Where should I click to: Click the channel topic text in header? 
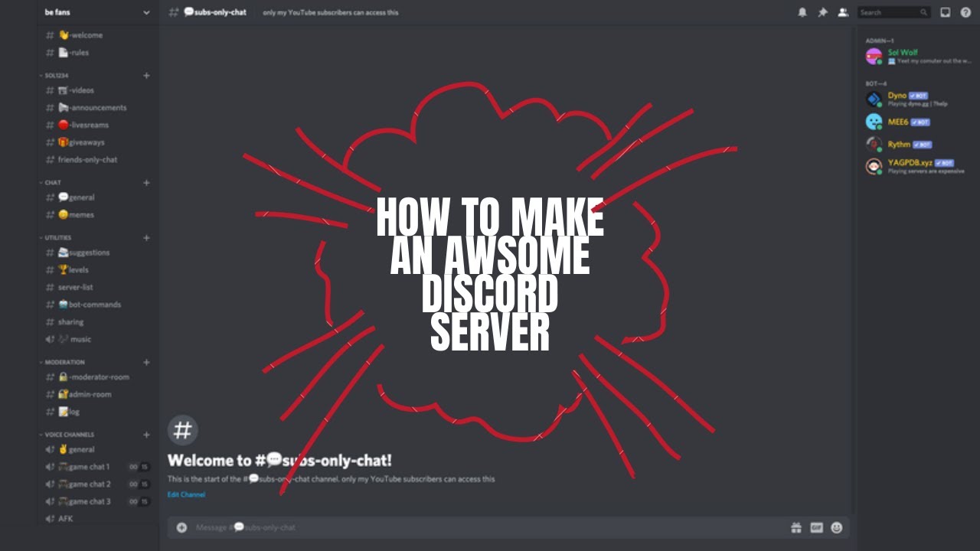[x=331, y=12]
